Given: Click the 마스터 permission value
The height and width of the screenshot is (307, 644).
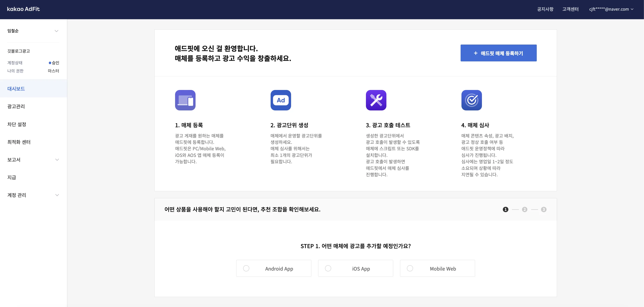Looking at the screenshot, I should [x=54, y=71].
